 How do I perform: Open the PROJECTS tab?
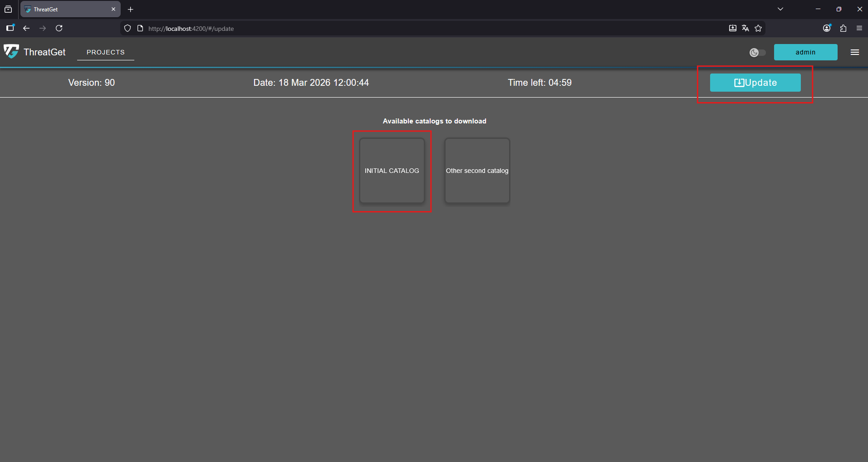(105, 52)
